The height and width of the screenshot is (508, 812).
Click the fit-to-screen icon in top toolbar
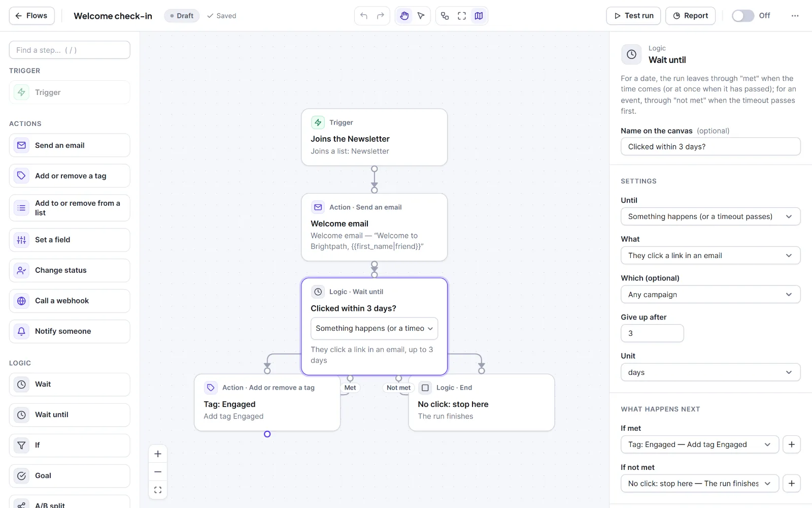(x=462, y=16)
